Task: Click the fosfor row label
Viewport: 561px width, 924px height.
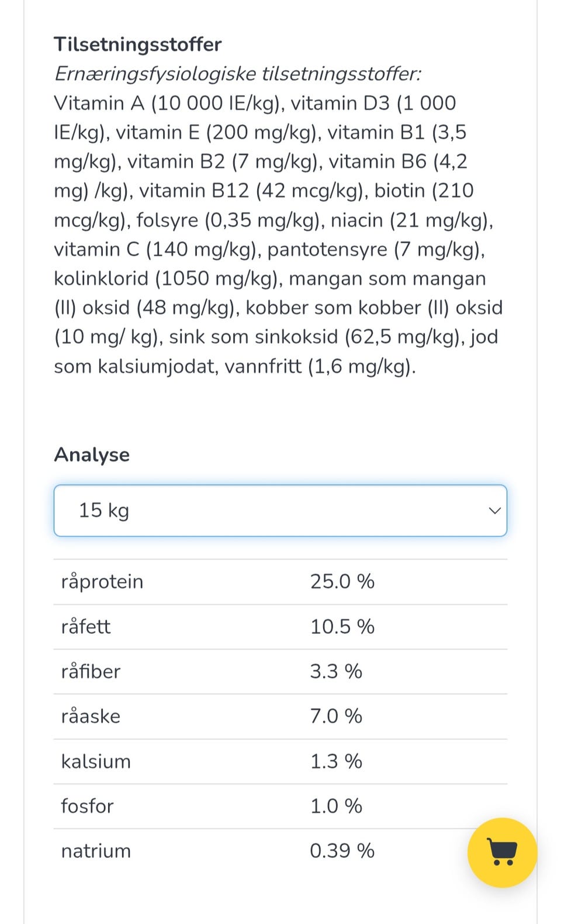Action: point(87,806)
